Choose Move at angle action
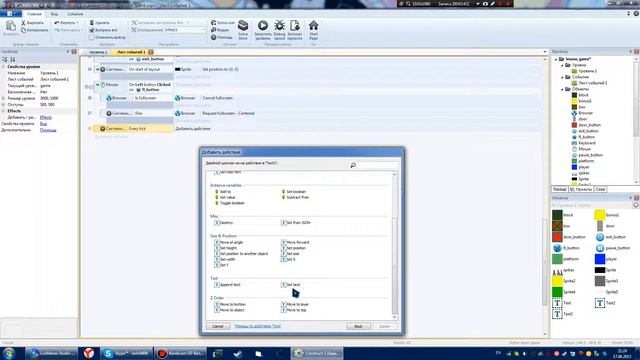Image resolution: width=640 pixels, height=360 pixels. (229, 242)
